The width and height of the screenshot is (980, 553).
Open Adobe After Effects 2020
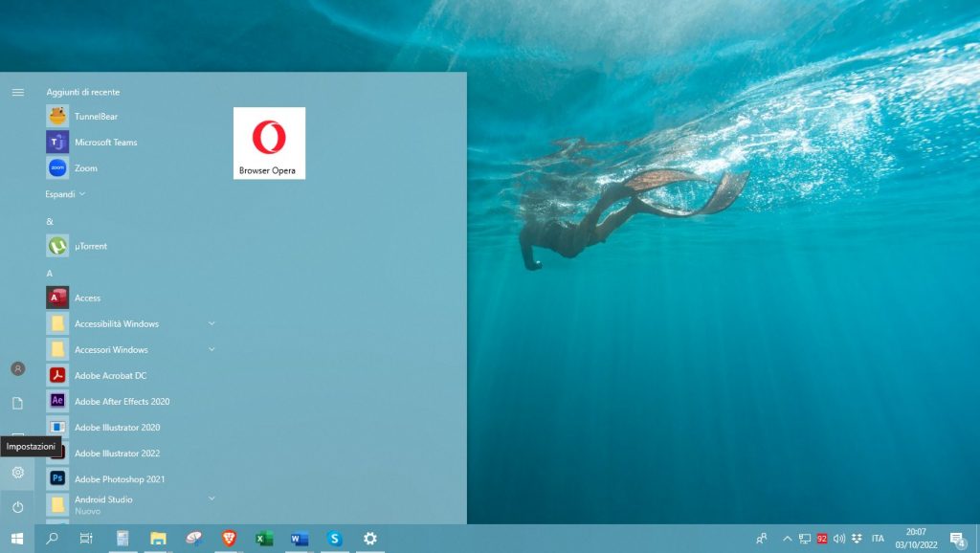point(122,401)
